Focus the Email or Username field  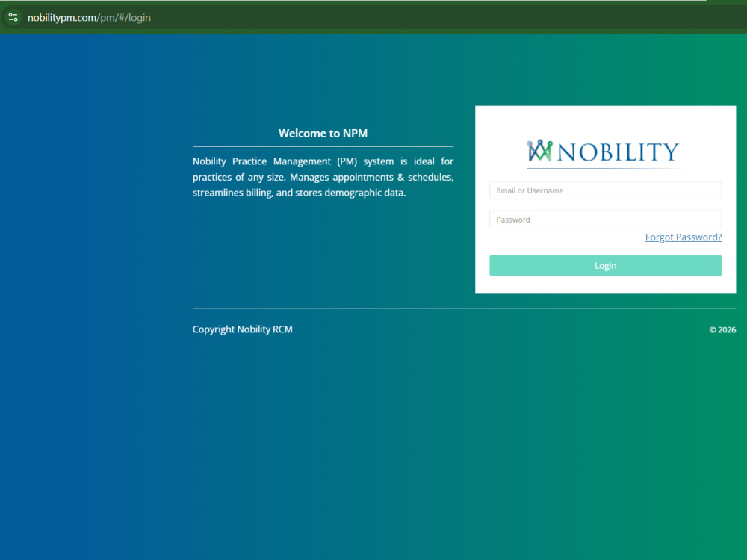click(606, 190)
